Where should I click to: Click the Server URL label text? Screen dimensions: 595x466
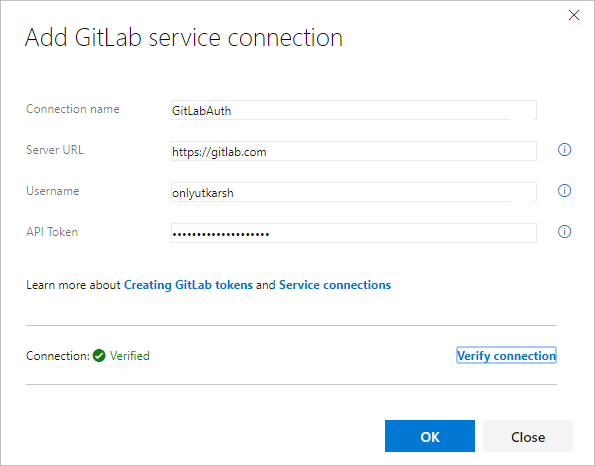55,150
